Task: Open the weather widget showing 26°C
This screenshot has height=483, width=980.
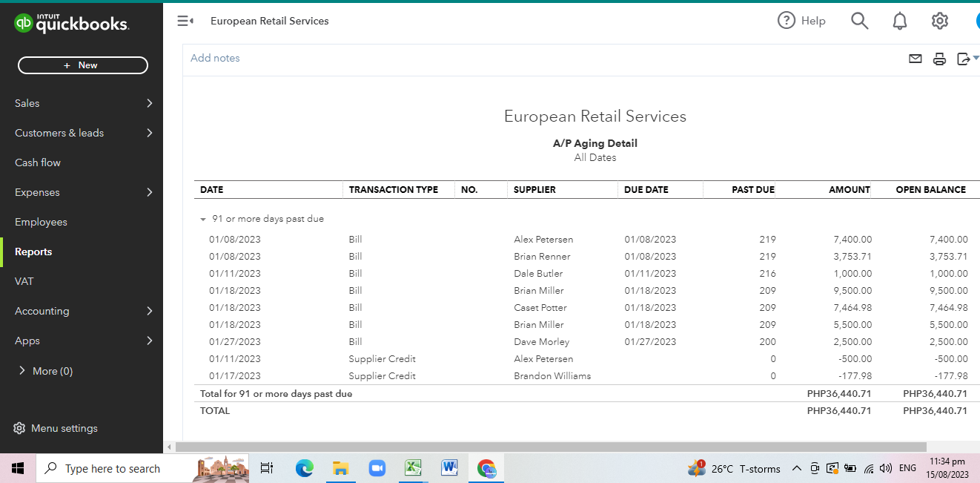Action: (734, 468)
